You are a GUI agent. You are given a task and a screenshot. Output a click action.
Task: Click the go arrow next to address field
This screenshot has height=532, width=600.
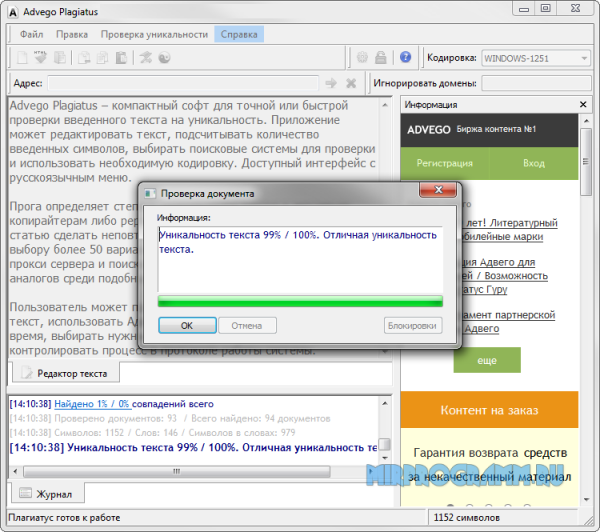coord(331,83)
